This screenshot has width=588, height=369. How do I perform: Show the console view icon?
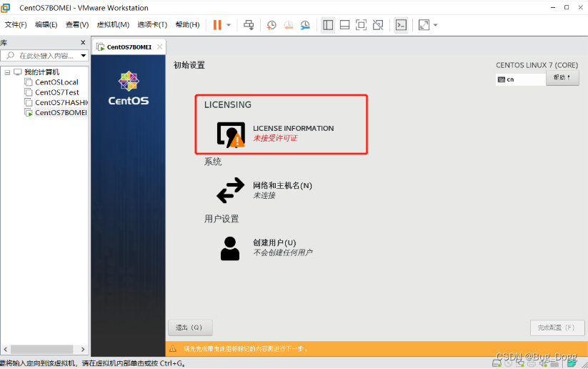tap(401, 25)
